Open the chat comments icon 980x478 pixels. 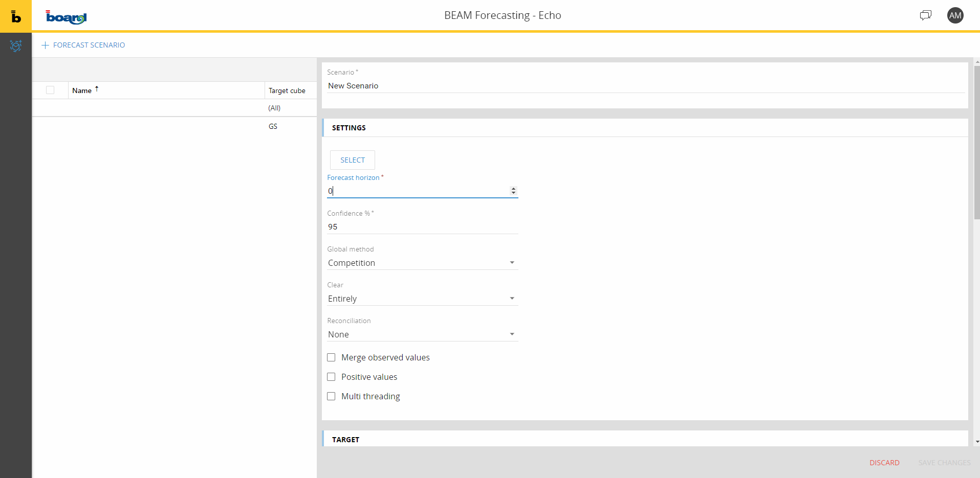925,15
